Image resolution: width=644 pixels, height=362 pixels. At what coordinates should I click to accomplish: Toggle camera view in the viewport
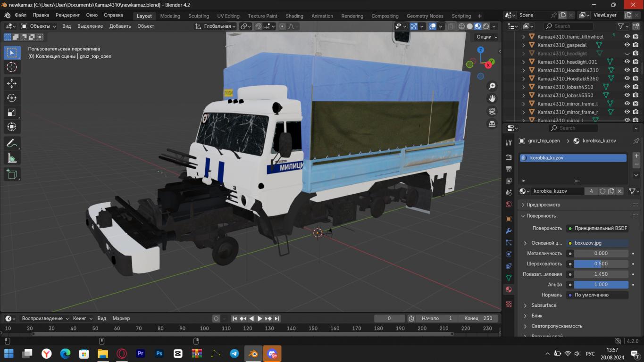click(x=492, y=111)
